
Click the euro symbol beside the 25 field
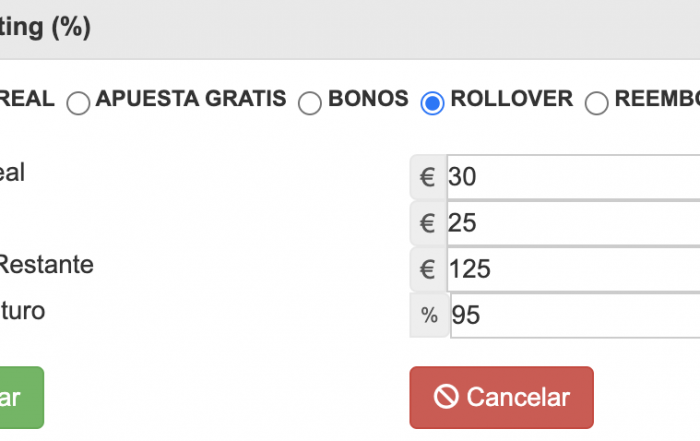coord(428,223)
